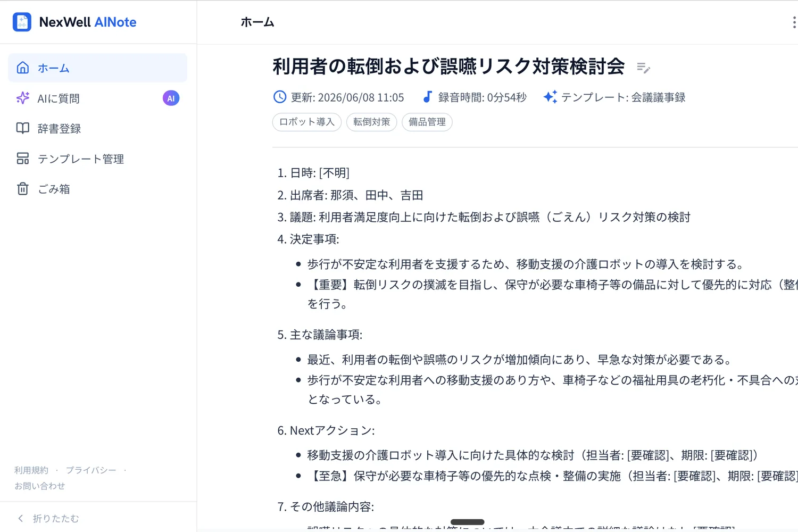The width and height of the screenshot is (798, 532).
Task: Click the note title 利用者の転倒および誤嚥リスク対策検討会
Action: coord(448,66)
